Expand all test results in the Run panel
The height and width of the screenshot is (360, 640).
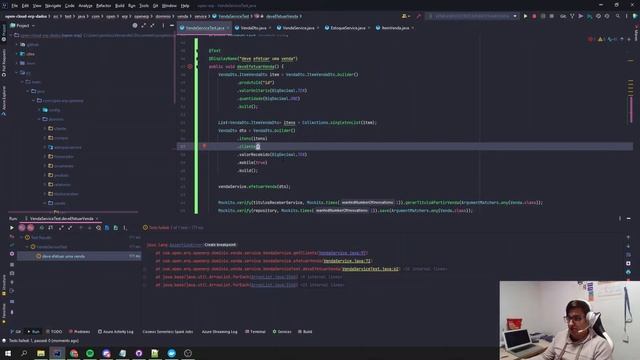coord(61,228)
